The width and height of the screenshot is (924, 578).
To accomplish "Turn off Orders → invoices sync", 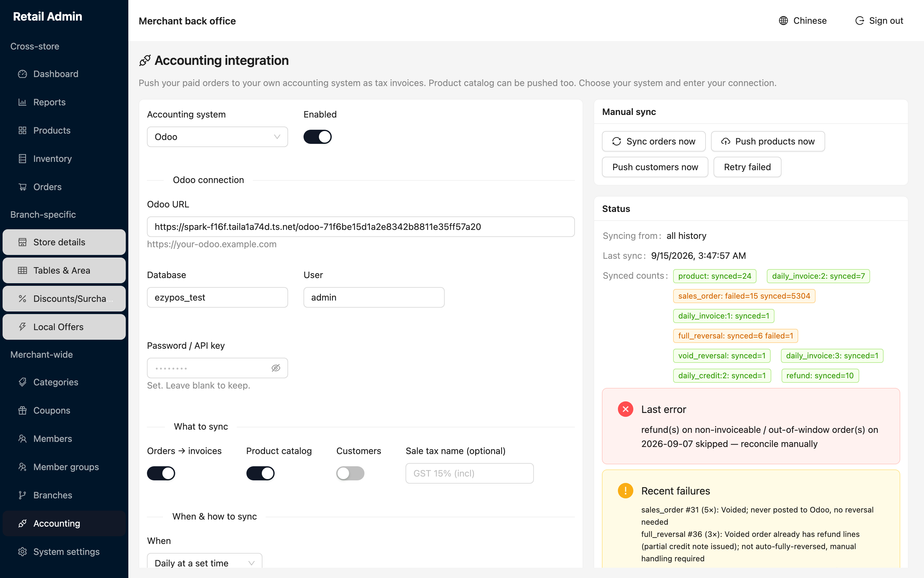I will click(161, 473).
